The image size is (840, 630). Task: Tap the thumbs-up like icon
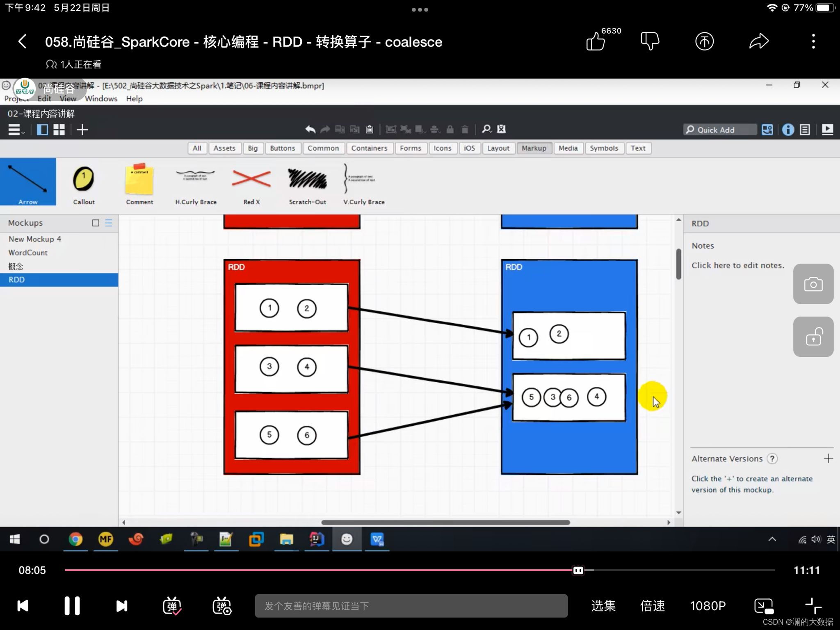click(596, 41)
